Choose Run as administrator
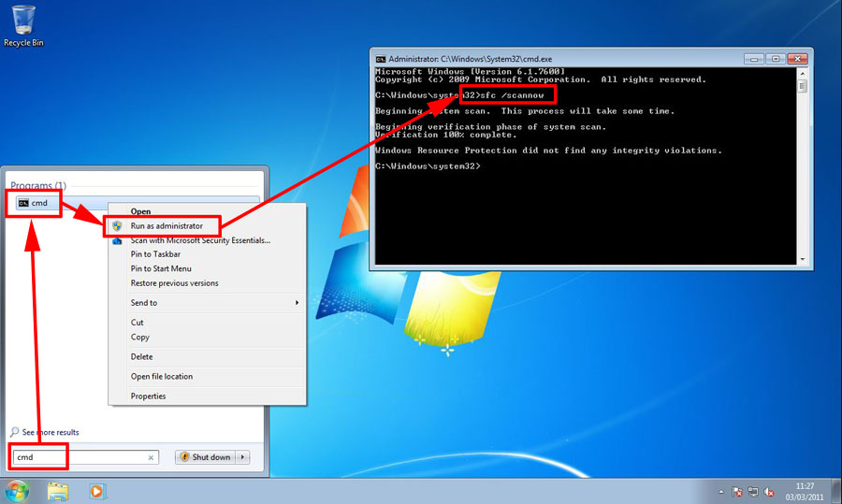The width and height of the screenshot is (842, 504). tap(167, 226)
